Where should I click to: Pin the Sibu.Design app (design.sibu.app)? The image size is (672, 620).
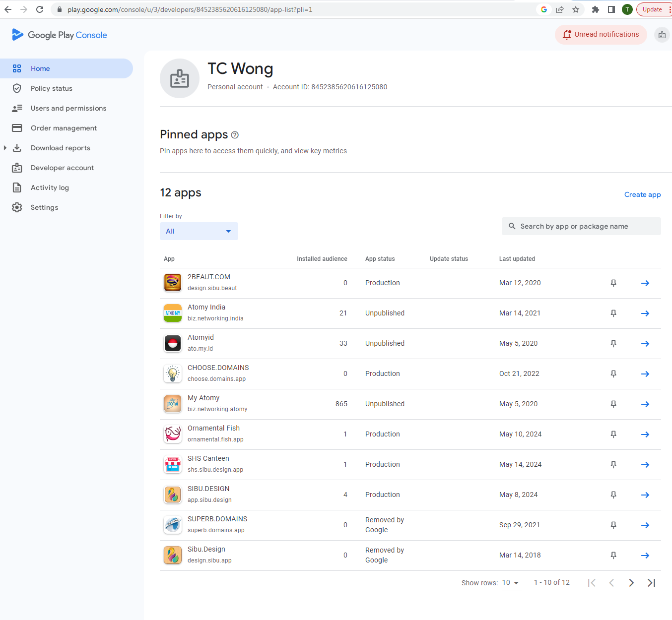click(613, 556)
